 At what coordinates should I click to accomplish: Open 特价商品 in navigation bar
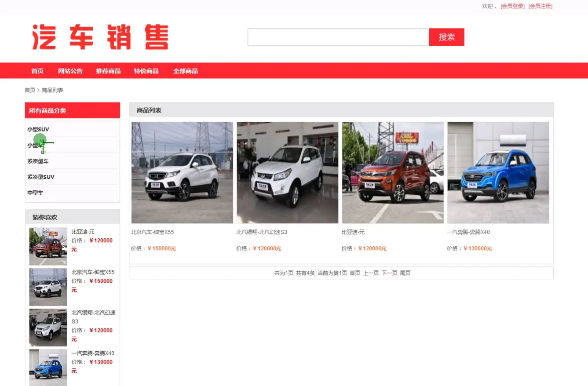(146, 71)
